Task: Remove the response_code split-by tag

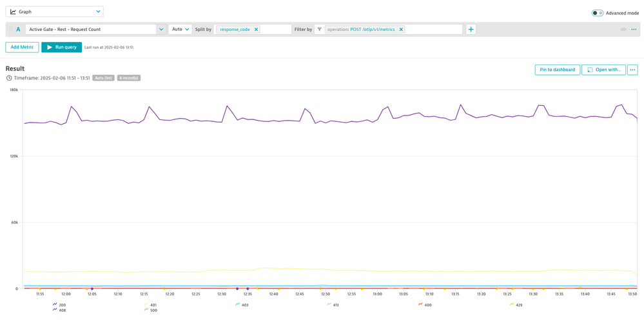Action: point(256,30)
